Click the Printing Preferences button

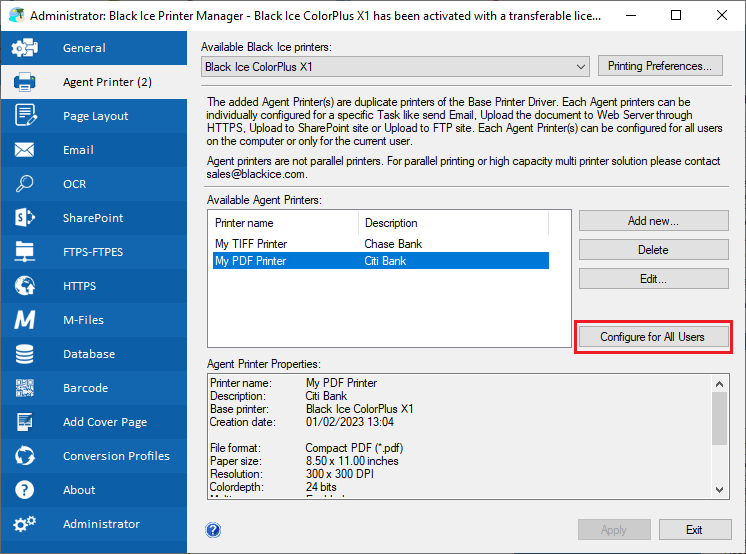click(659, 66)
